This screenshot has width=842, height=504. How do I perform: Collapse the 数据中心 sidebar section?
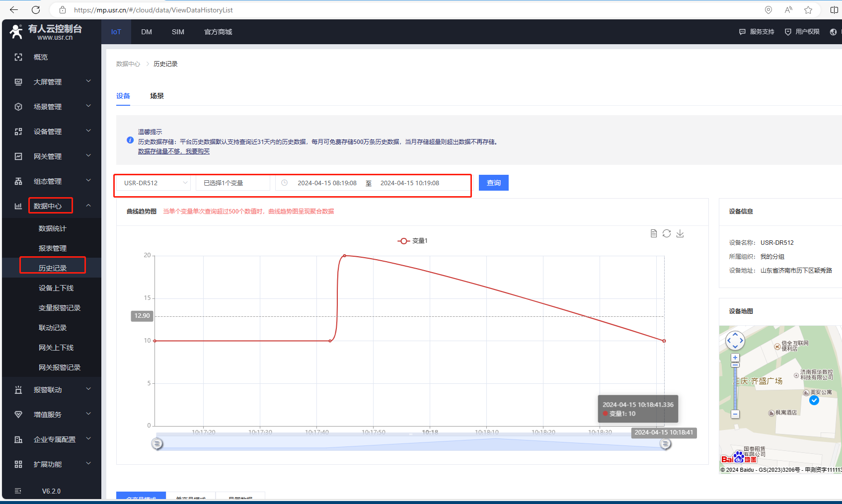[88, 206]
